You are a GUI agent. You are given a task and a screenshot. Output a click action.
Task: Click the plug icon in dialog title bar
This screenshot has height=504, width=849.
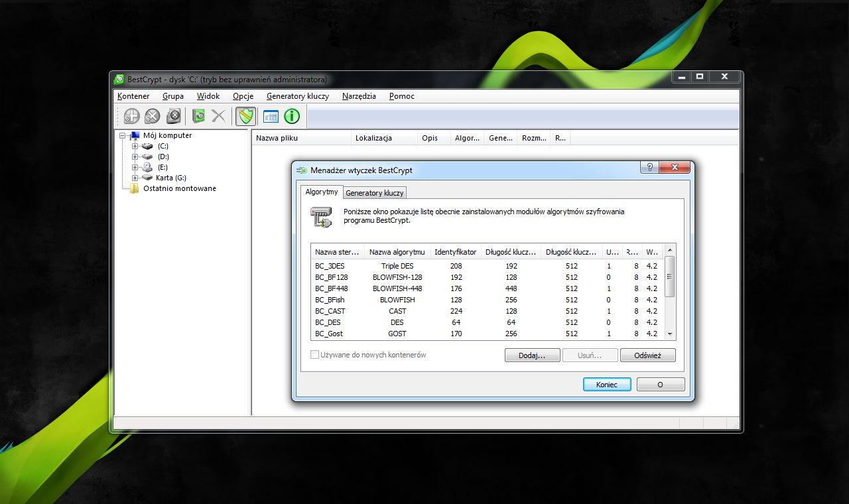(x=302, y=170)
